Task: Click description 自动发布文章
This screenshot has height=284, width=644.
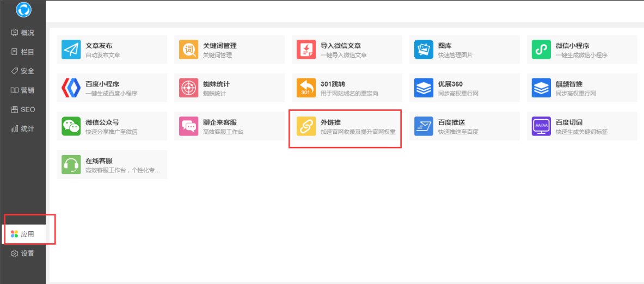Action: [x=103, y=55]
